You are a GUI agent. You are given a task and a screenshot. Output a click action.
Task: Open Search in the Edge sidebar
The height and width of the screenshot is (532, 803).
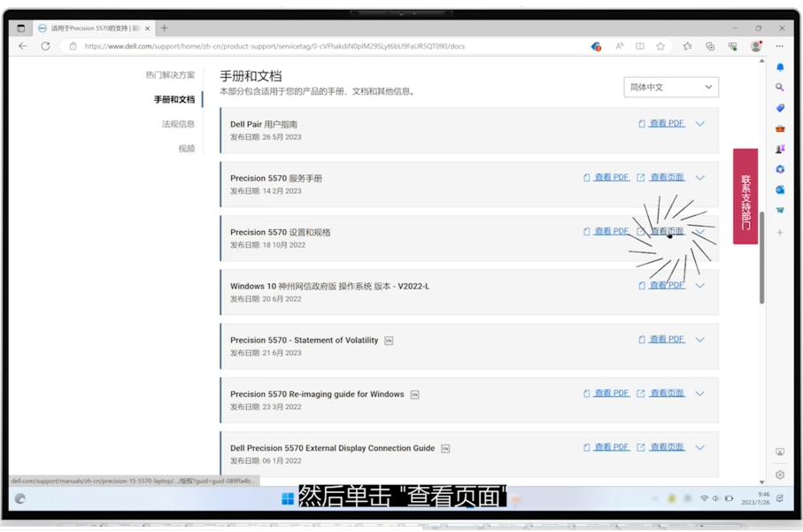point(780,87)
